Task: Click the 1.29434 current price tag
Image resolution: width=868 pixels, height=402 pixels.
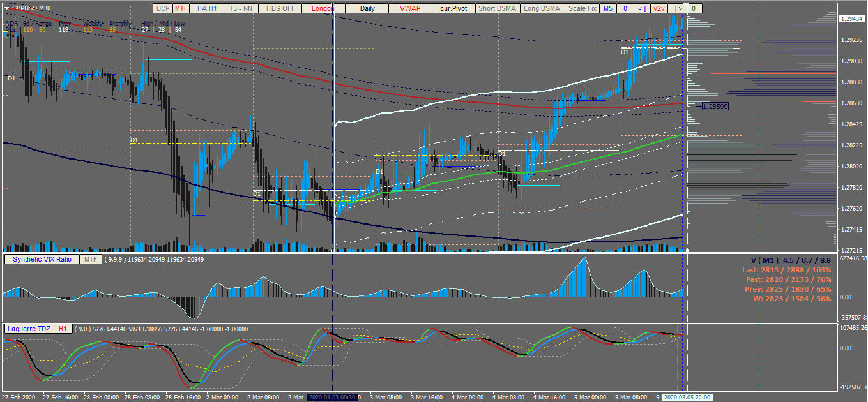Action: pos(852,19)
